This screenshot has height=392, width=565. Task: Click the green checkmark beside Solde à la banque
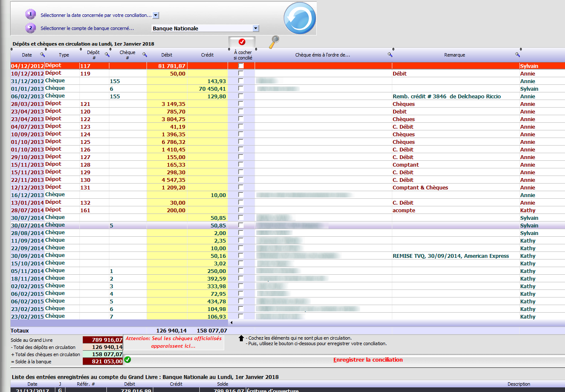[x=128, y=360]
